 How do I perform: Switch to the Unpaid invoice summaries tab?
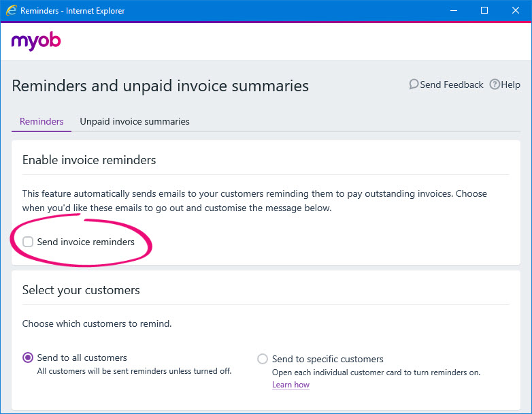click(x=135, y=122)
